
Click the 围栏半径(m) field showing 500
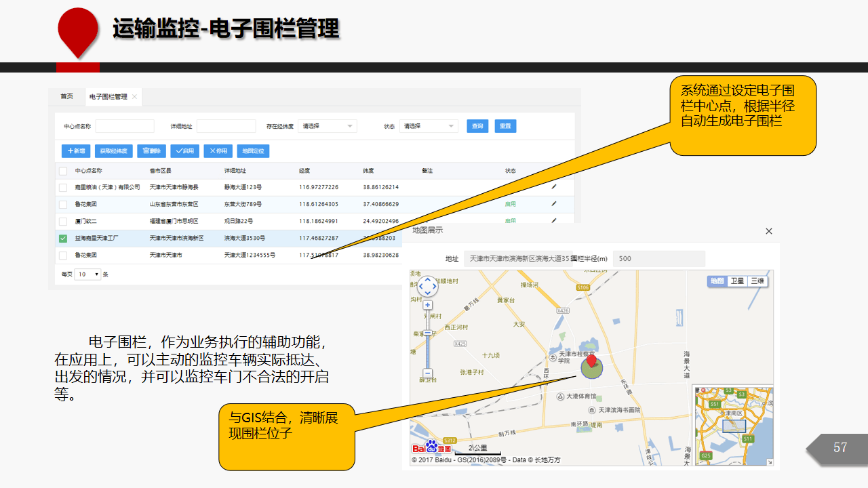point(659,259)
